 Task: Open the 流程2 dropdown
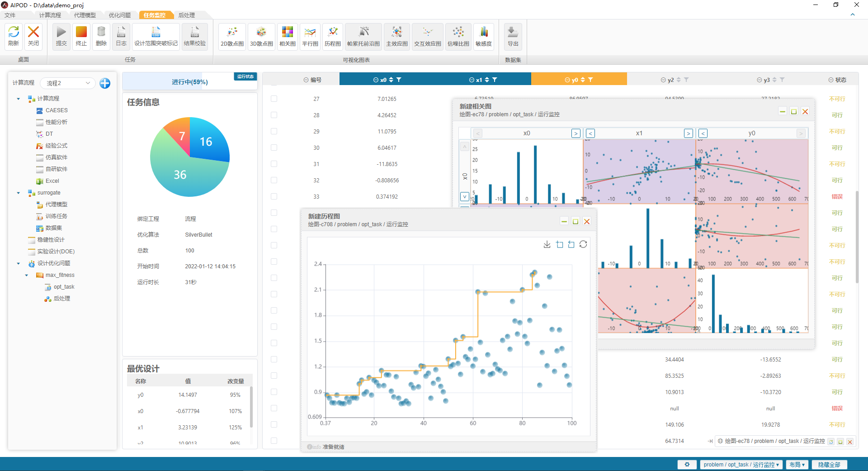[68, 83]
